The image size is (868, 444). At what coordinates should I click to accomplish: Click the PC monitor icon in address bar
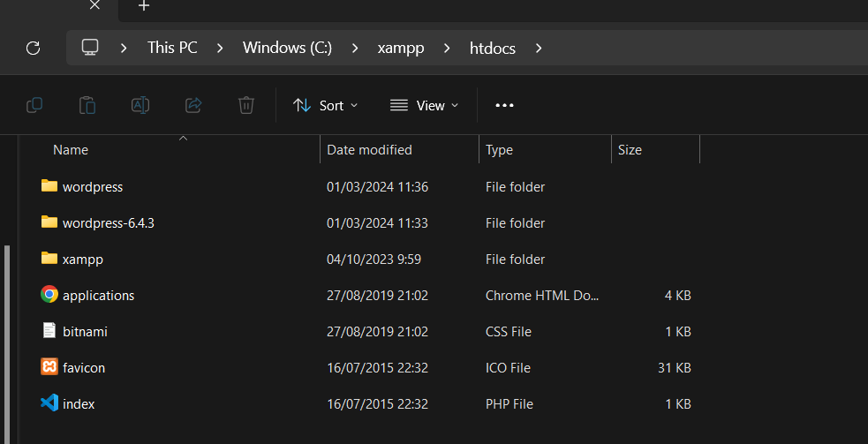(90, 48)
